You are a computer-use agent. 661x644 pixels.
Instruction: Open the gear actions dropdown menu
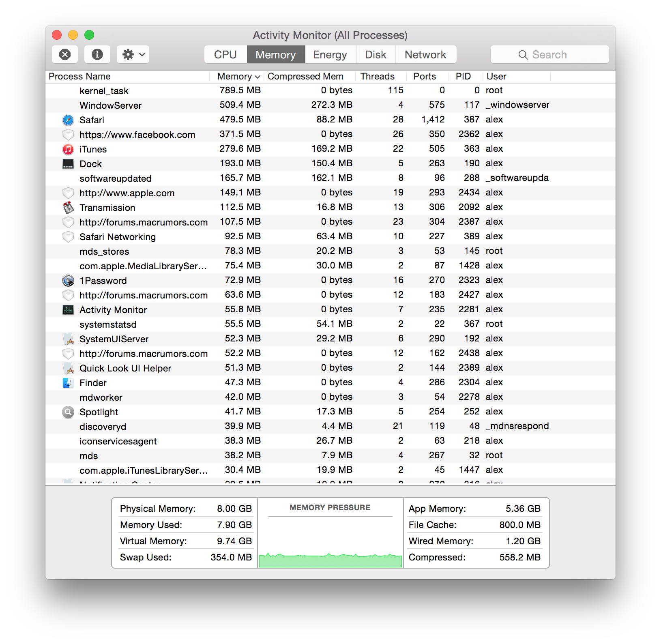tap(133, 54)
